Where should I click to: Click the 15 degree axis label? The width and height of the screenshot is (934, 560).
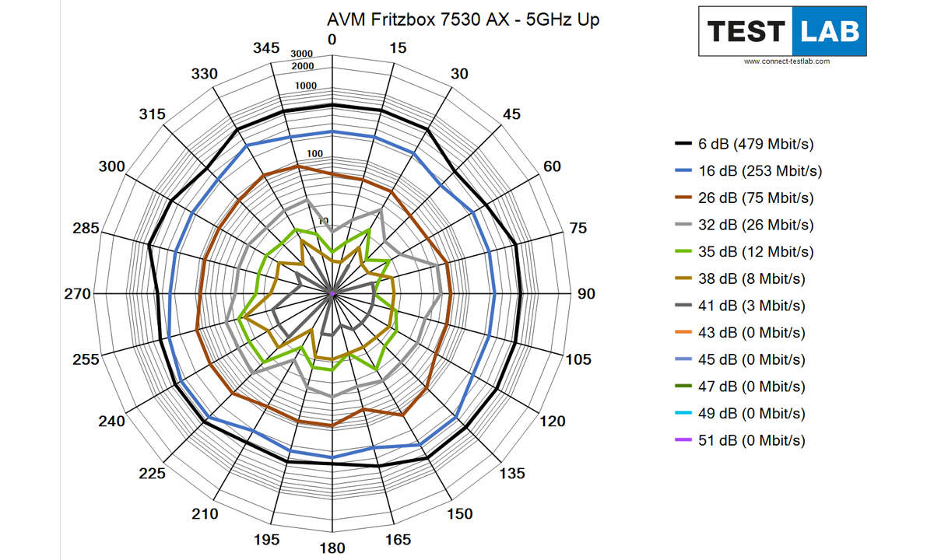pos(398,48)
